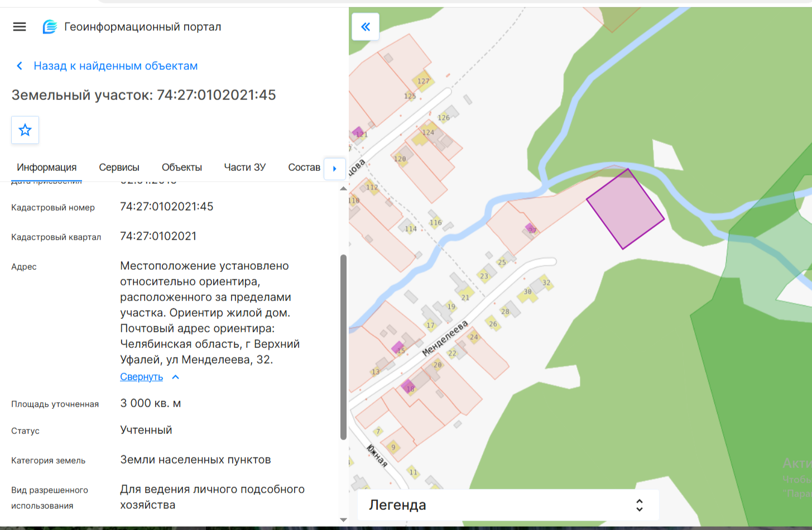The width and height of the screenshot is (812, 530).
Task: Click building number 9 on map
Action: [x=393, y=447]
